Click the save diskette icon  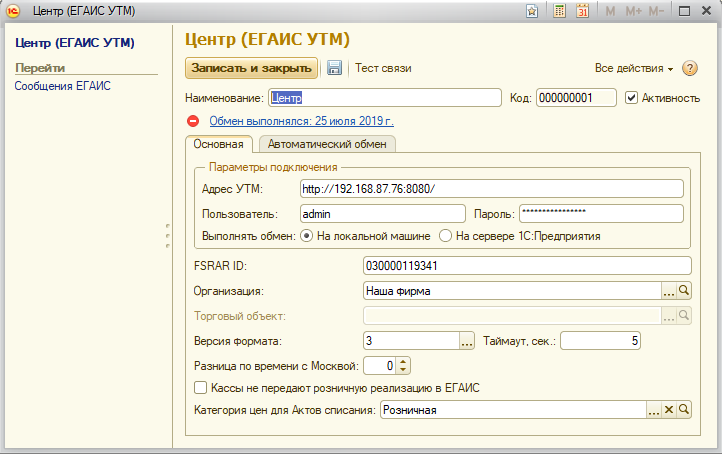pyautogui.click(x=334, y=68)
